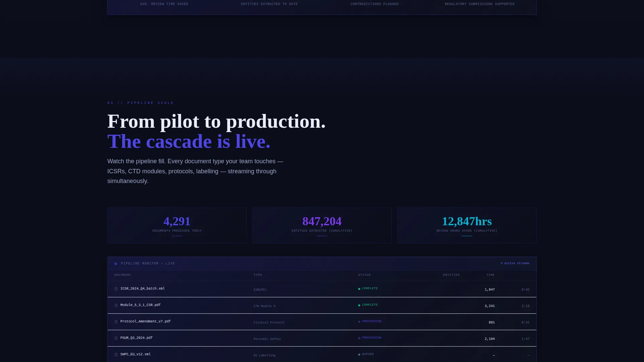Open the '3 active streams' indicator
644x362 pixels.
point(515,263)
